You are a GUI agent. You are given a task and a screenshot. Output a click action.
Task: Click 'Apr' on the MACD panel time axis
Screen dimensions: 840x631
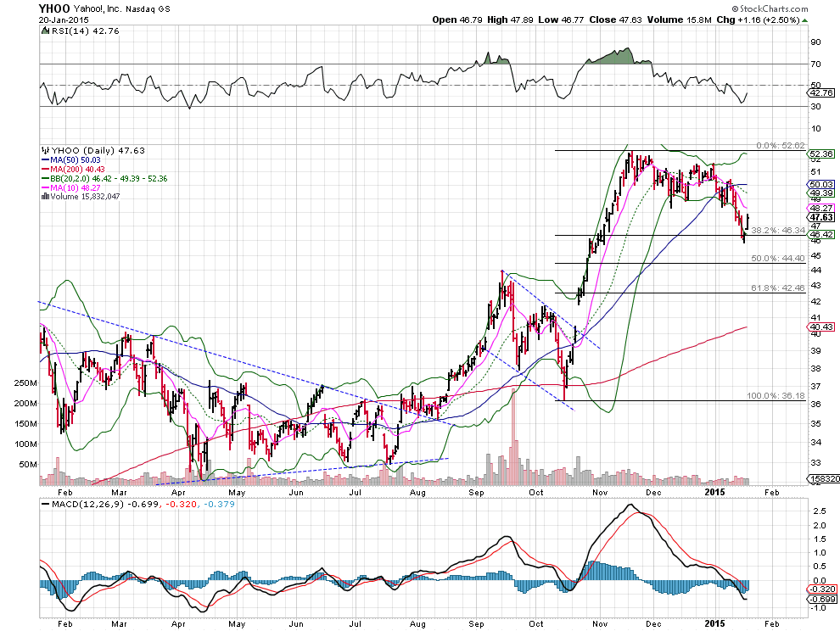click(x=178, y=624)
